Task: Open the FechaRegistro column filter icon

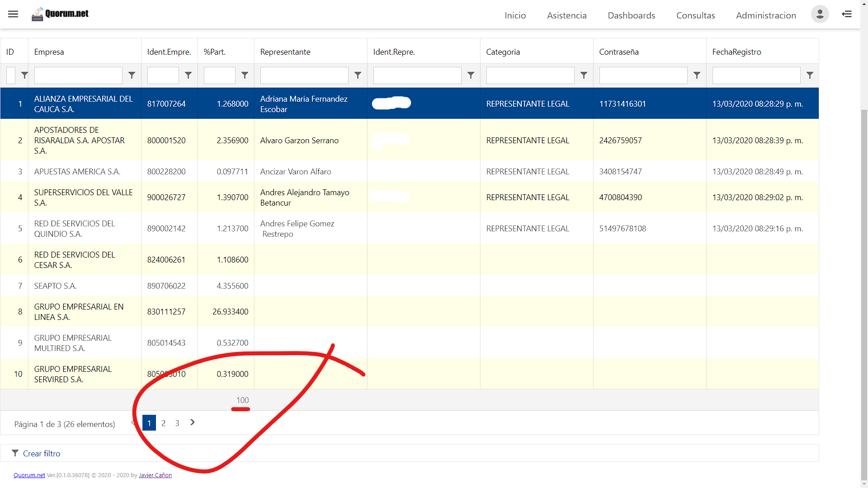Action: (x=810, y=75)
